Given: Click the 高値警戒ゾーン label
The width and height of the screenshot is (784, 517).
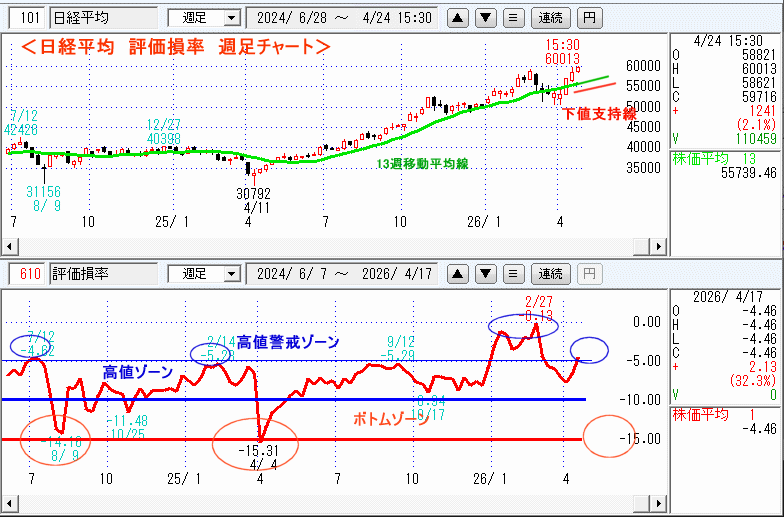Looking at the screenshot, I should 288,342.
